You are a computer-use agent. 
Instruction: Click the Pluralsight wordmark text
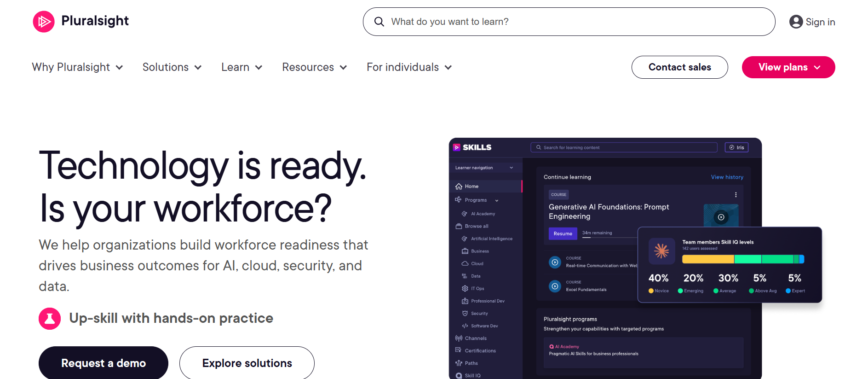pyautogui.click(x=95, y=21)
